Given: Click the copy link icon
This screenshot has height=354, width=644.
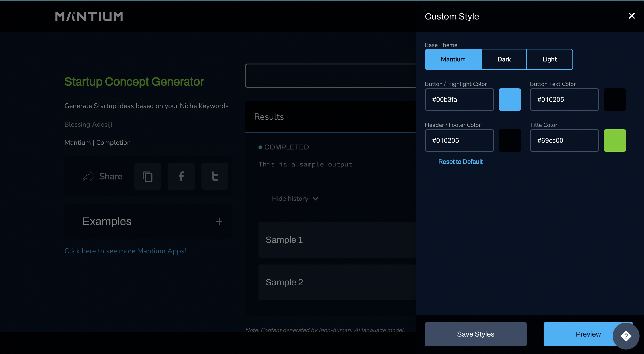Looking at the screenshot, I should coord(148,176).
